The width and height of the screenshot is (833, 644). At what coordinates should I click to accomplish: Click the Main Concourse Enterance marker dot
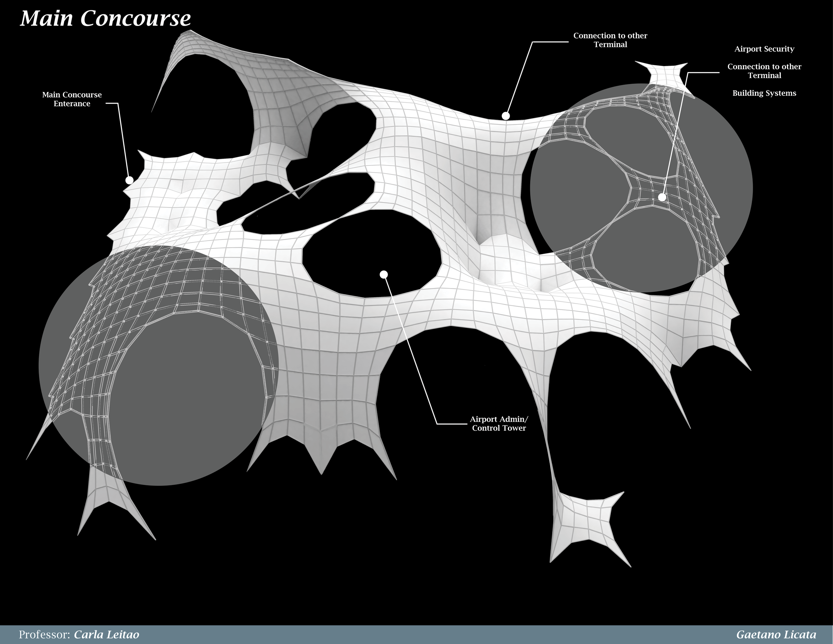pos(129,180)
